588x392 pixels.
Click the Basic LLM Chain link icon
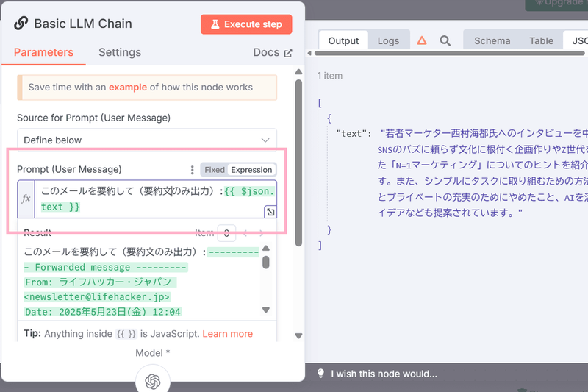(21, 24)
